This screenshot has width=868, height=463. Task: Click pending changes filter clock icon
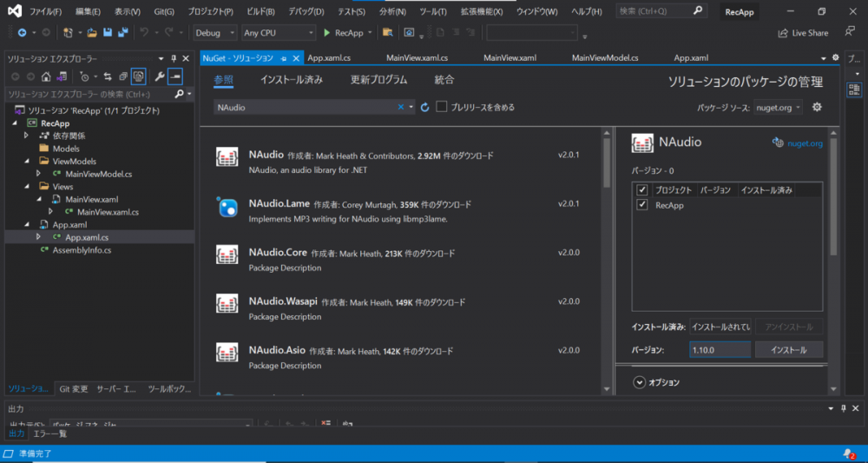coord(84,76)
